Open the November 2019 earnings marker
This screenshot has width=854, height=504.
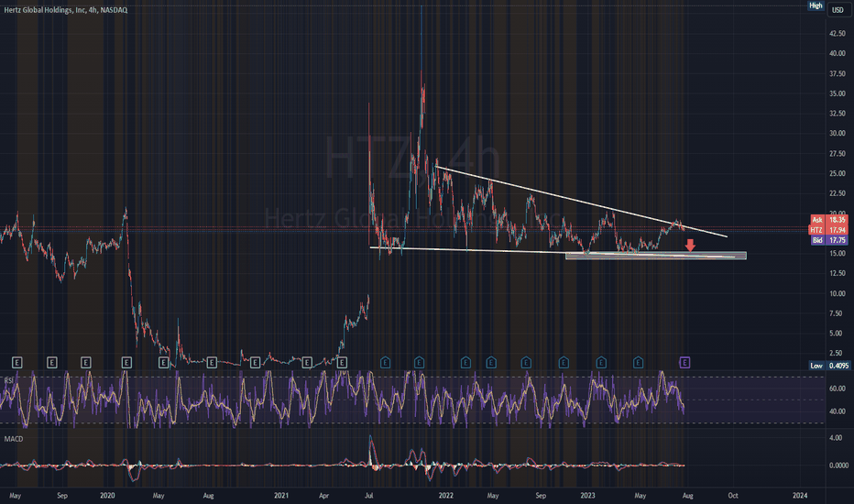[85, 362]
